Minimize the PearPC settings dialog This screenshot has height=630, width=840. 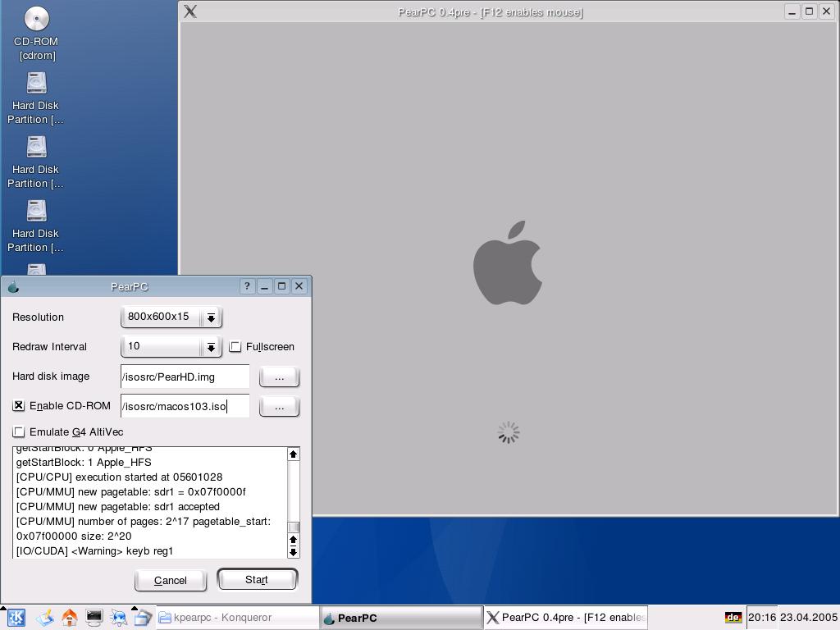point(264,286)
